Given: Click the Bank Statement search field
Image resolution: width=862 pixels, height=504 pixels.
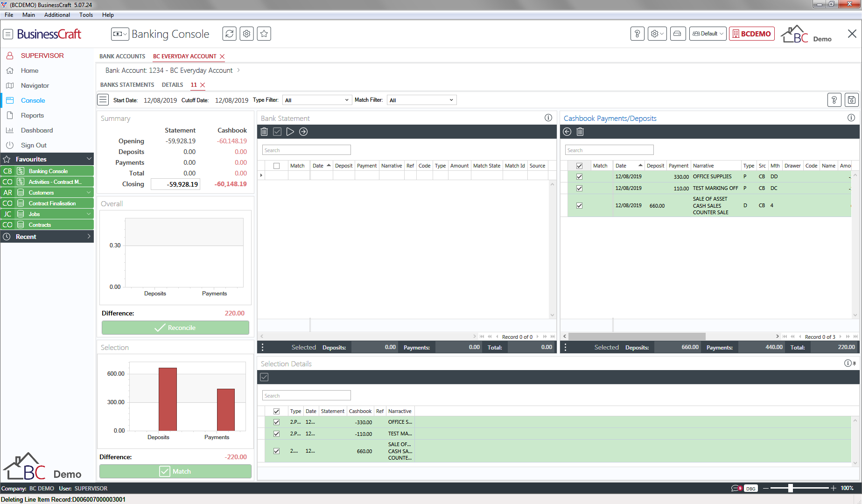Looking at the screenshot, I should tap(306, 150).
